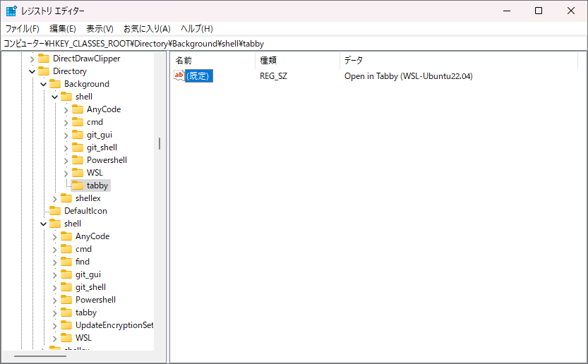The height and width of the screenshot is (364, 588).
Task: Close the Registry Editor window
Action: 571,11
